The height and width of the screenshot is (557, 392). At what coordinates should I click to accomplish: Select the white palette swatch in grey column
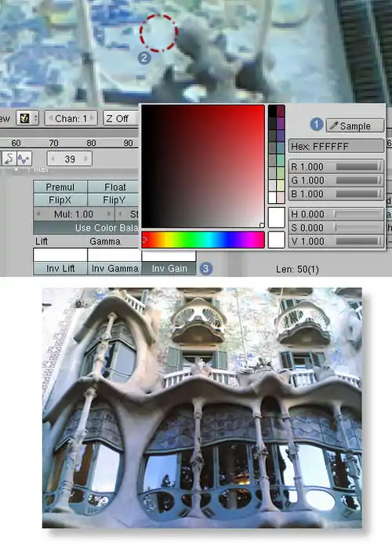[x=272, y=198]
